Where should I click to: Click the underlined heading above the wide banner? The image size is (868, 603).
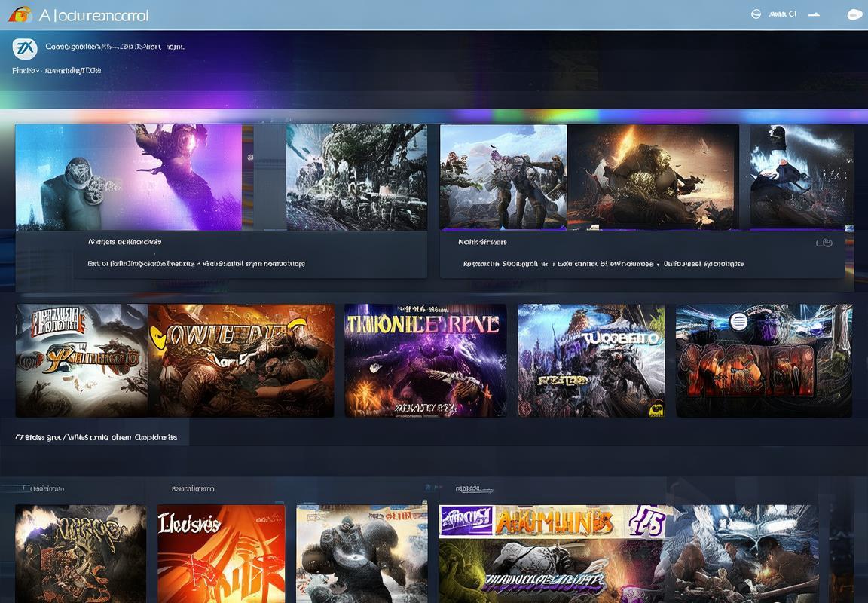point(475,489)
